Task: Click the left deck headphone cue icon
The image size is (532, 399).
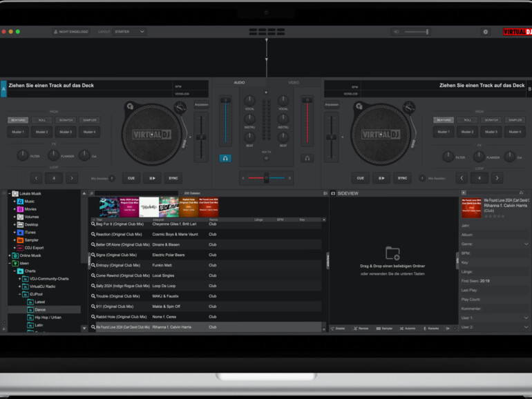Action: (226, 158)
